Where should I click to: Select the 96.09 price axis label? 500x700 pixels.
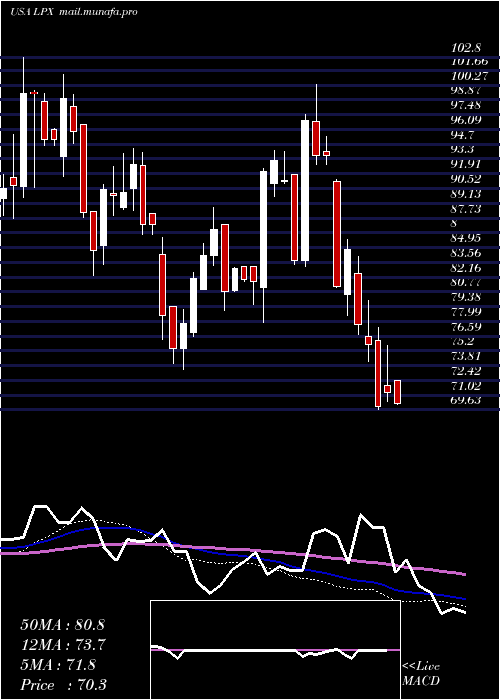point(467,120)
